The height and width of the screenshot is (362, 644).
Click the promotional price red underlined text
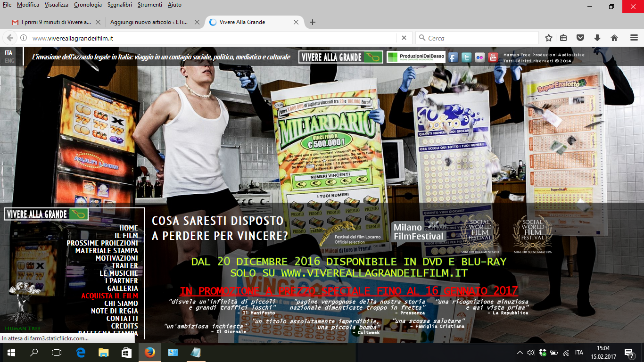[349, 290]
